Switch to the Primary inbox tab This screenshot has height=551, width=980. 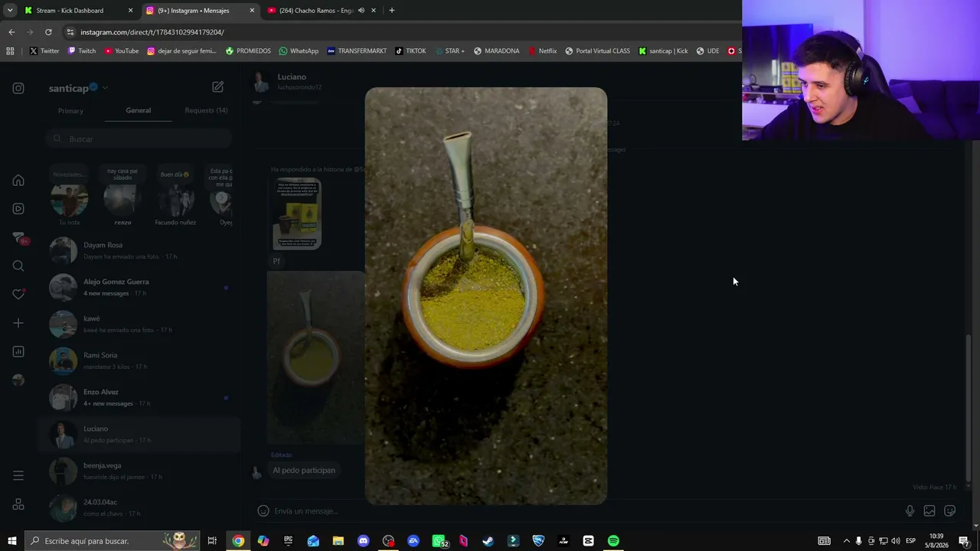(x=70, y=111)
